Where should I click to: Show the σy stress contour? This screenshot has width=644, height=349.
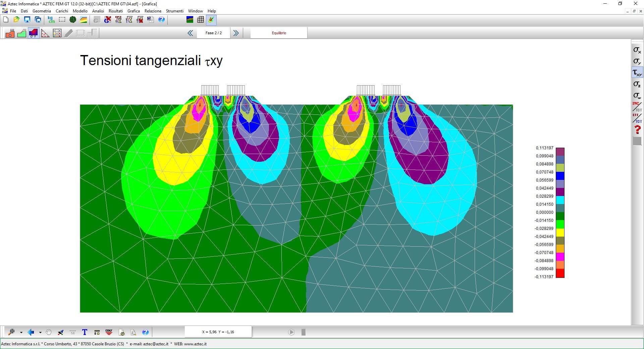point(637,61)
